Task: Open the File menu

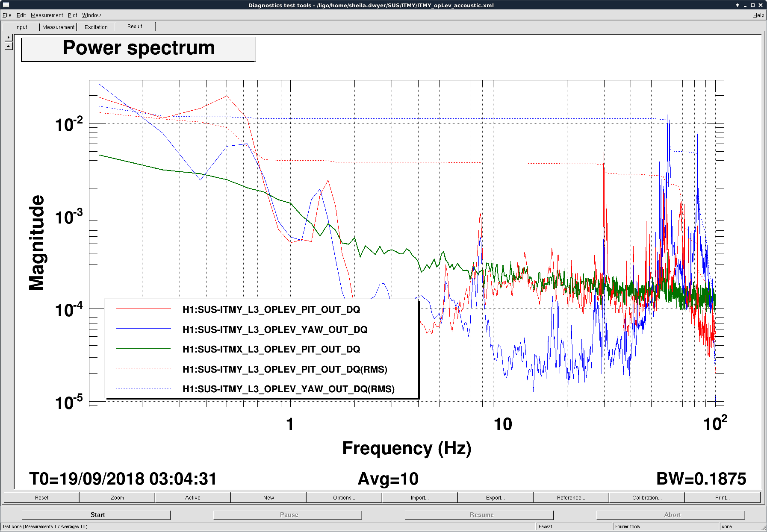Action: coord(7,15)
